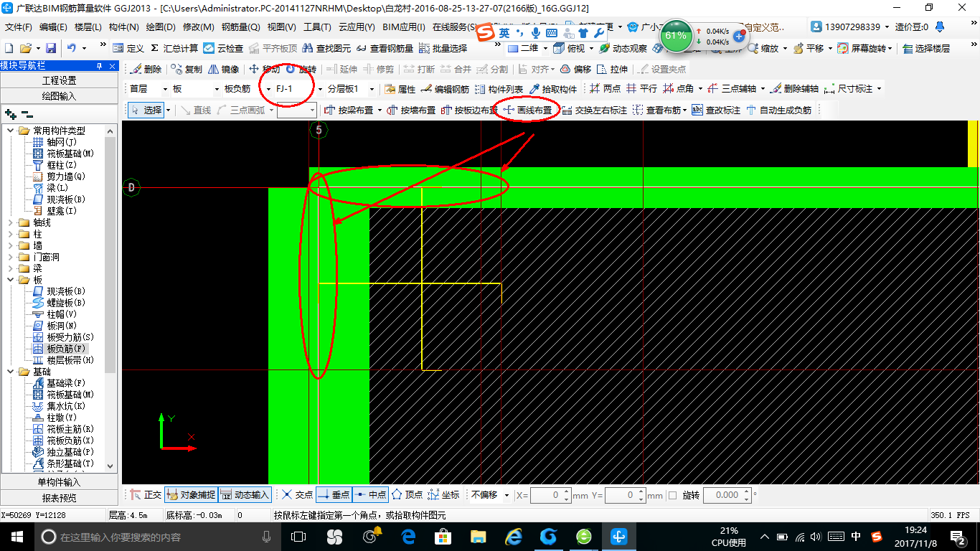Select 现浇板(B) under 板 node
Image resolution: width=980 pixels, height=551 pixels.
(x=59, y=291)
